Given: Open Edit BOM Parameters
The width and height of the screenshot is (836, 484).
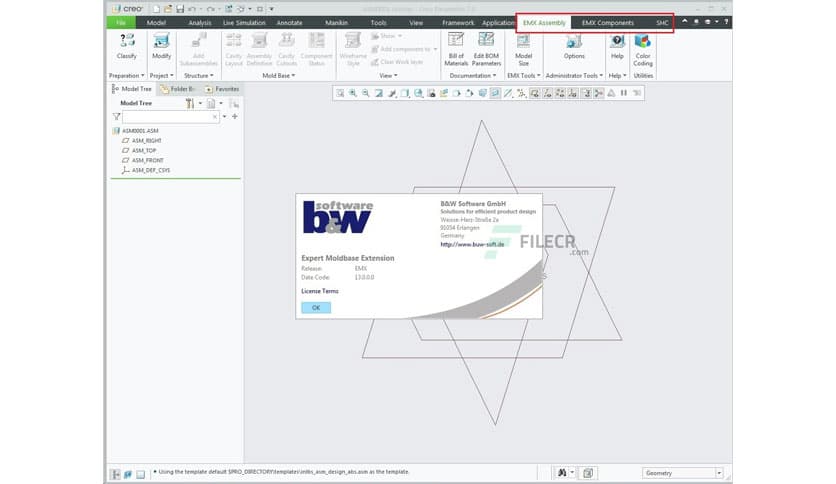Looking at the screenshot, I should (x=486, y=49).
